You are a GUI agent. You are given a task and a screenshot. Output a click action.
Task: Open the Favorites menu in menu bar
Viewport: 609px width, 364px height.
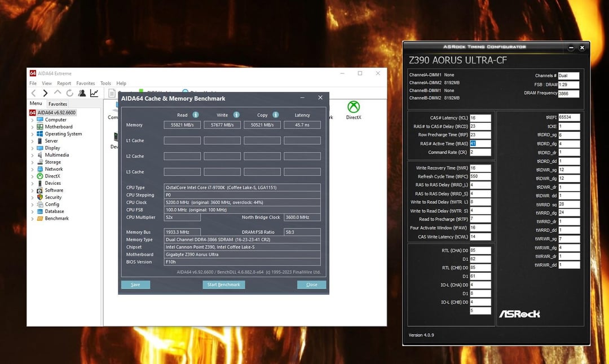86,83
